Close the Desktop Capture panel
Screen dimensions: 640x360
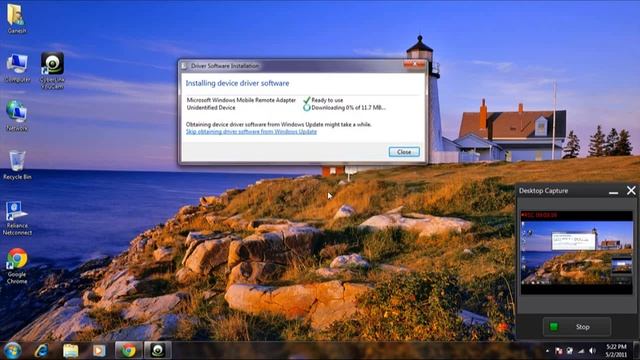coord(631,191)
